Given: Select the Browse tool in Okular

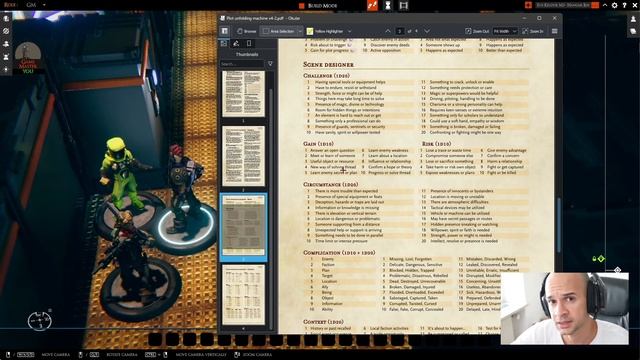Looking at the screenshot, I should click(x=247, y=31).
